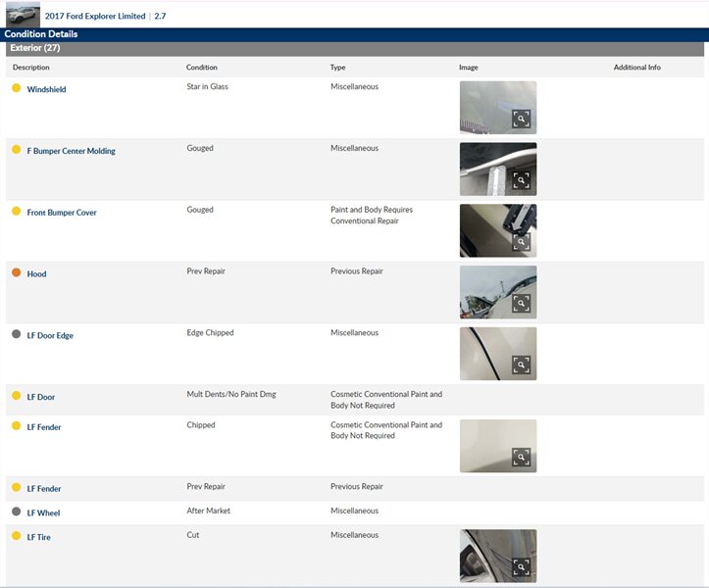The width and height of the screenshot is (709, 588).
Task: Click the orange status dot beside Hood
Action: 16,273
